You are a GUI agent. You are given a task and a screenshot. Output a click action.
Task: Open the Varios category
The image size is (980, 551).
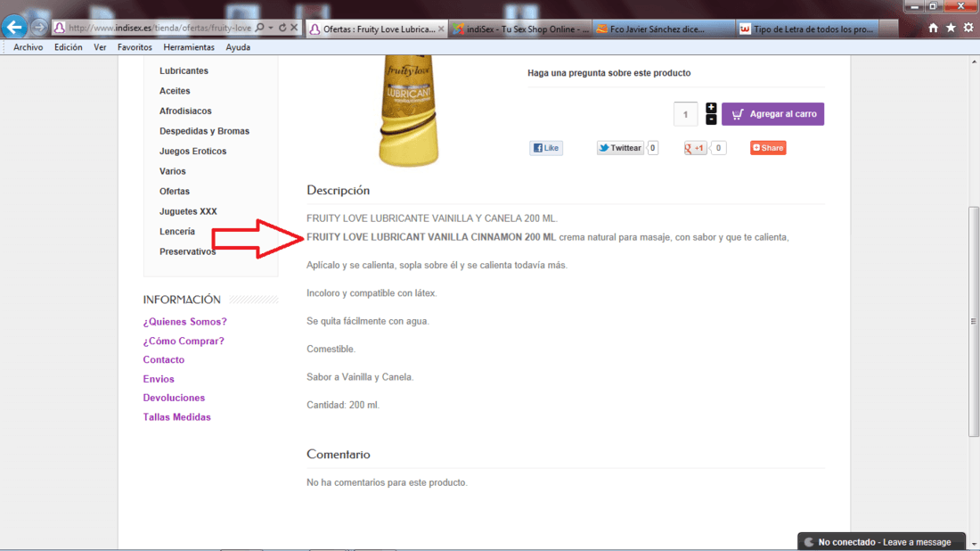pyautogui.click(x=173, y=171)
